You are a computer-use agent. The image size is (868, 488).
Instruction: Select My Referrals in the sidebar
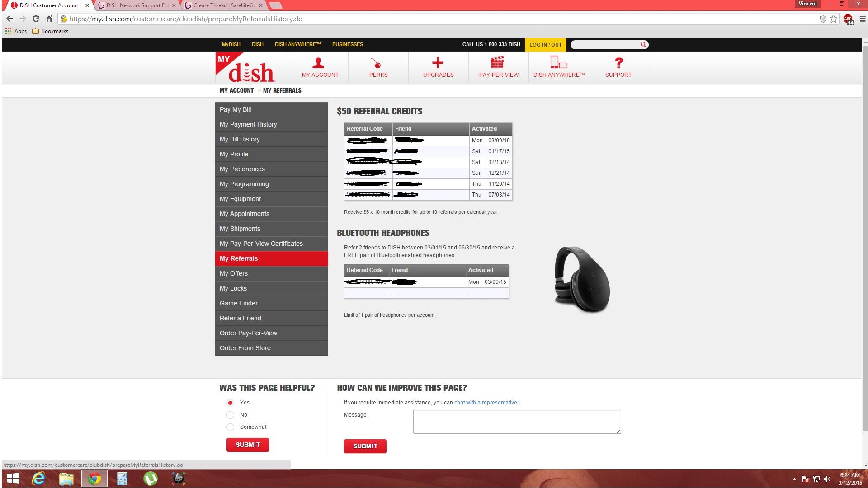pyautogui.click(x=272, y=258)
